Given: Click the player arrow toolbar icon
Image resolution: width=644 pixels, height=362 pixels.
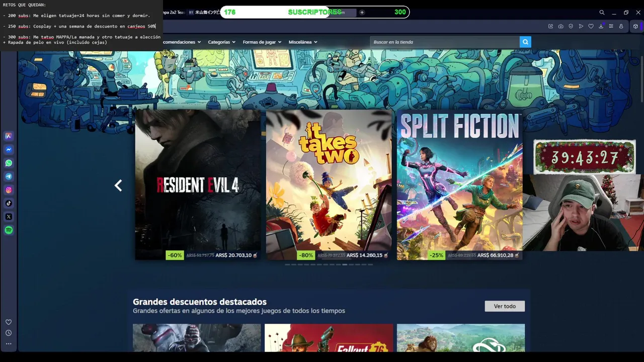Looking at the screenshot, I should (x=581, y=26).
